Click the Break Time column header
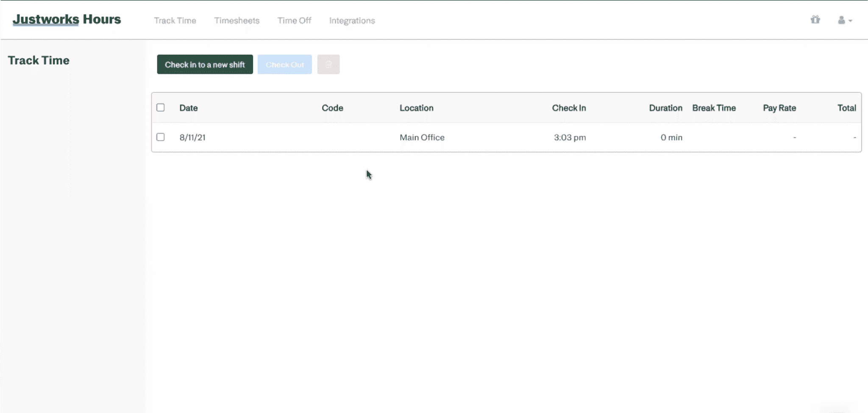This screenshot has height=413, width=868. click(714, 108)
